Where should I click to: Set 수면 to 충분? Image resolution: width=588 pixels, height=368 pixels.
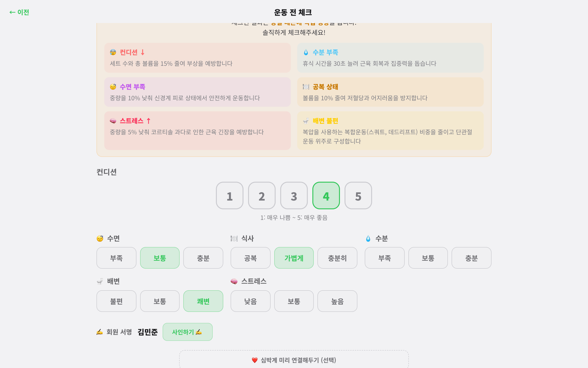pos(203,258)
